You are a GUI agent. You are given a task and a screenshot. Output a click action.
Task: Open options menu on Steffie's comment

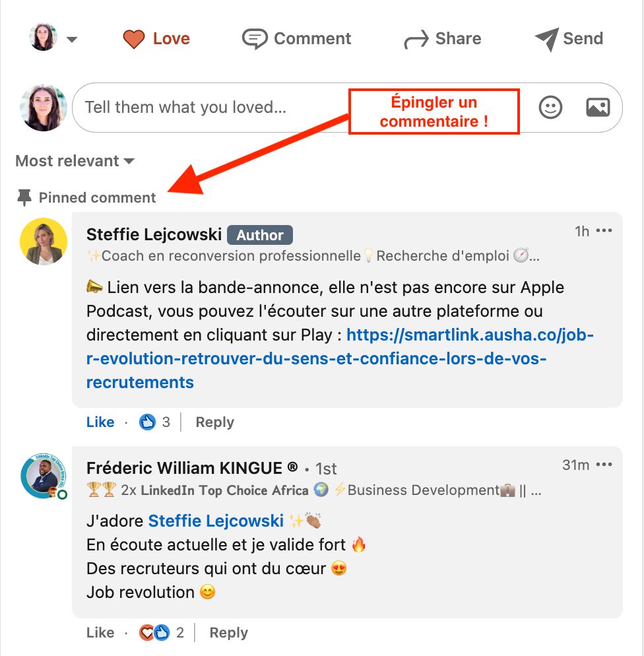pos(604,231)
